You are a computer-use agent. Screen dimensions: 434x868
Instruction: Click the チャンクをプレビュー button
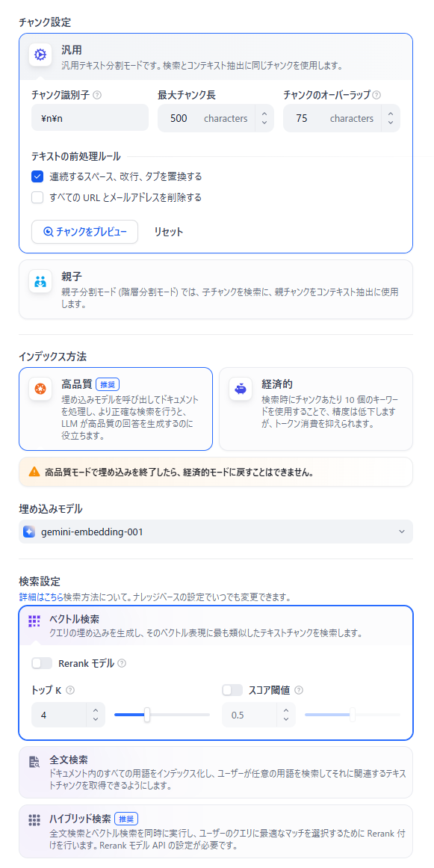point(84,232)
